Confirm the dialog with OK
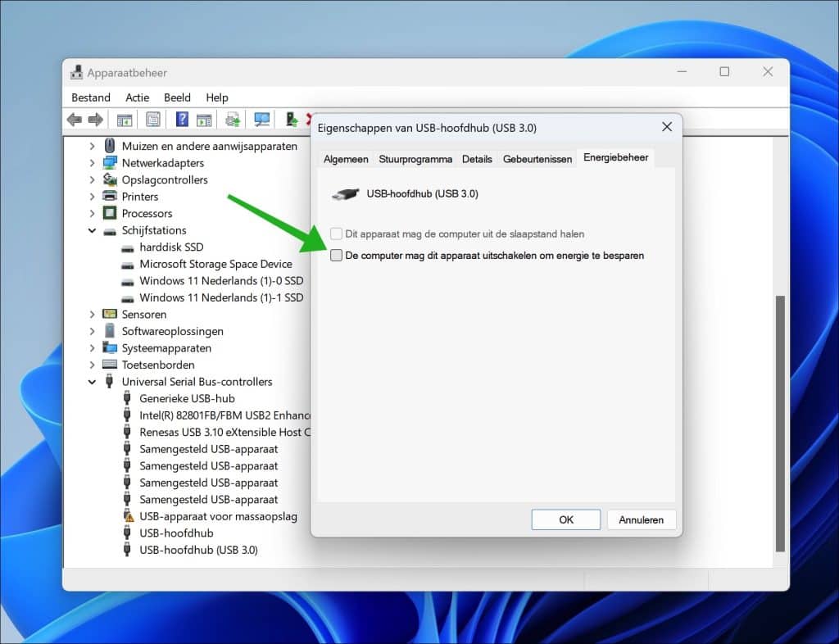 [565, 519]
